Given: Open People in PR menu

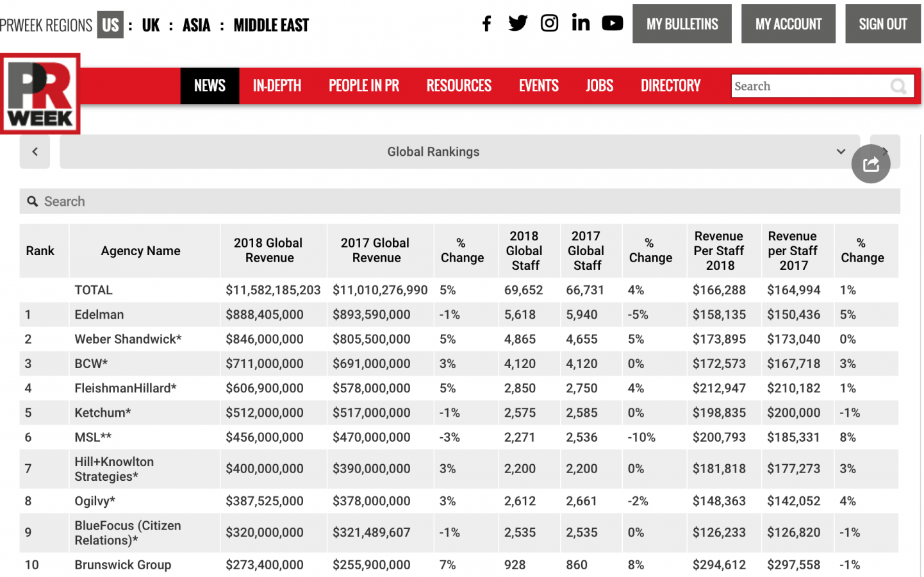Looking at the screenshot, I should tap(364, 86).
